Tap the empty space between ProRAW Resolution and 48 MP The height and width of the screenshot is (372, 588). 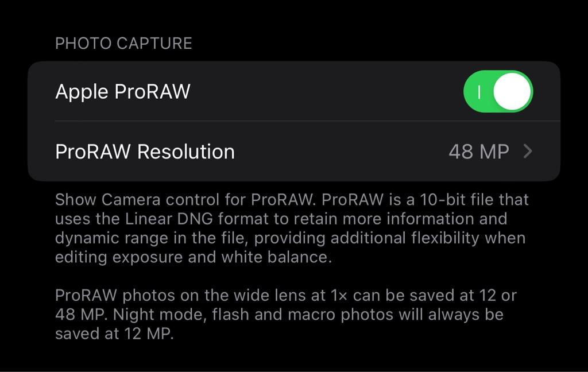point(341,152)
